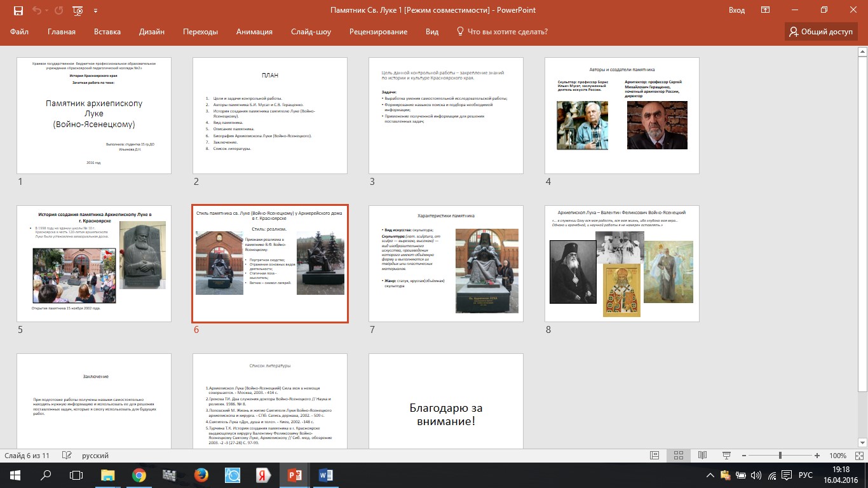Click the Save icon in the title bar
The image size is (868, 488).
click(18, 11)
